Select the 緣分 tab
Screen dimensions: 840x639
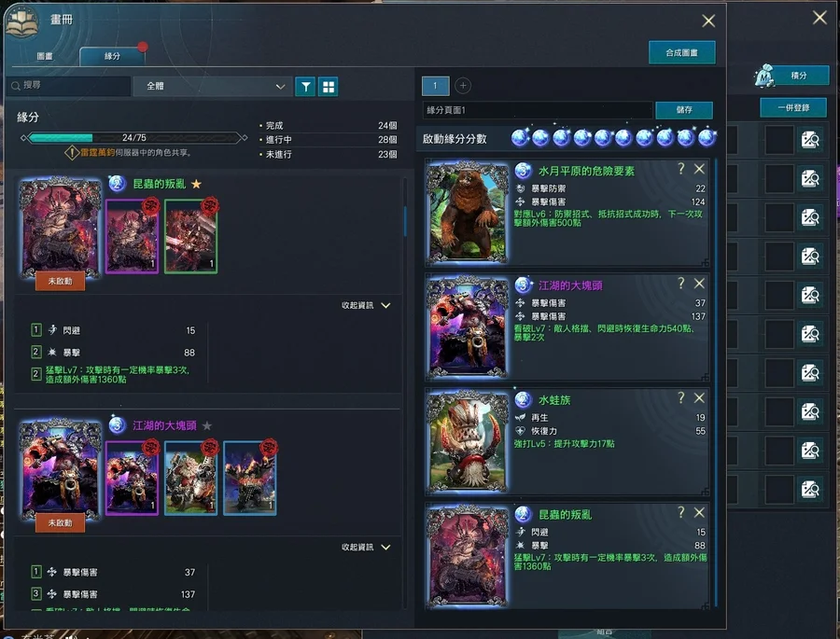tap(112, 56)
